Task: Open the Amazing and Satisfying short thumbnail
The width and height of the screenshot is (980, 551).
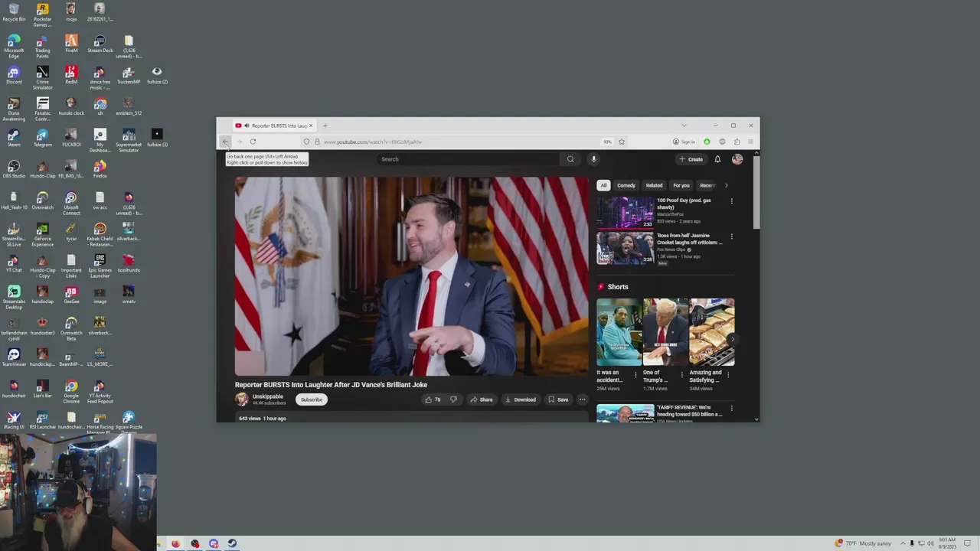Action: point(711,332)
